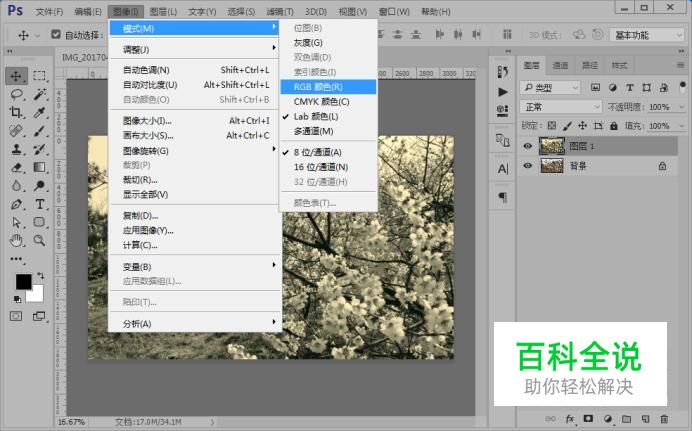Delete layer trash icon
Screen dimensions: 692x431
click(x=664, y=419)
